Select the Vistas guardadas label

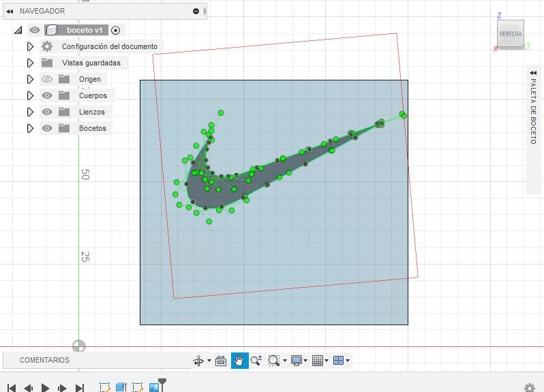click(91, 63)
